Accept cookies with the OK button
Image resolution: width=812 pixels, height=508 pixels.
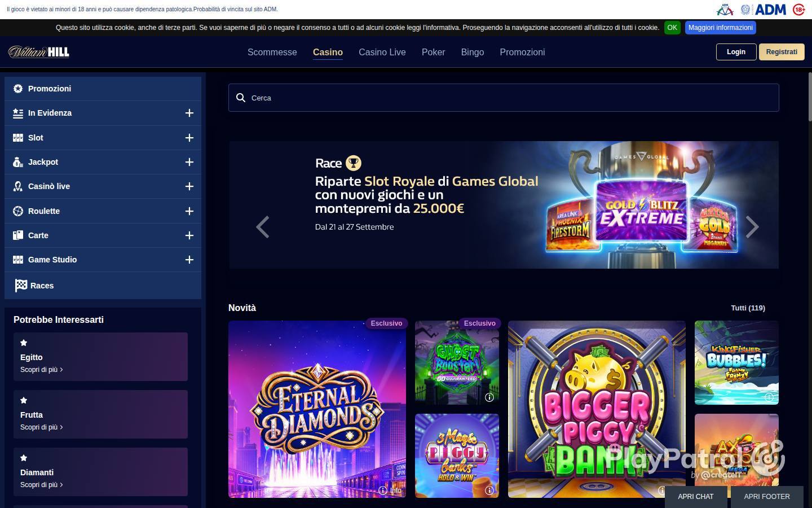coord(672,28)
